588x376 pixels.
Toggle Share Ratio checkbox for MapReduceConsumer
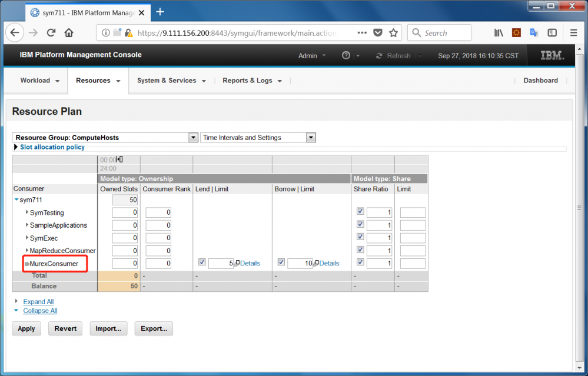tap(360, 249)
